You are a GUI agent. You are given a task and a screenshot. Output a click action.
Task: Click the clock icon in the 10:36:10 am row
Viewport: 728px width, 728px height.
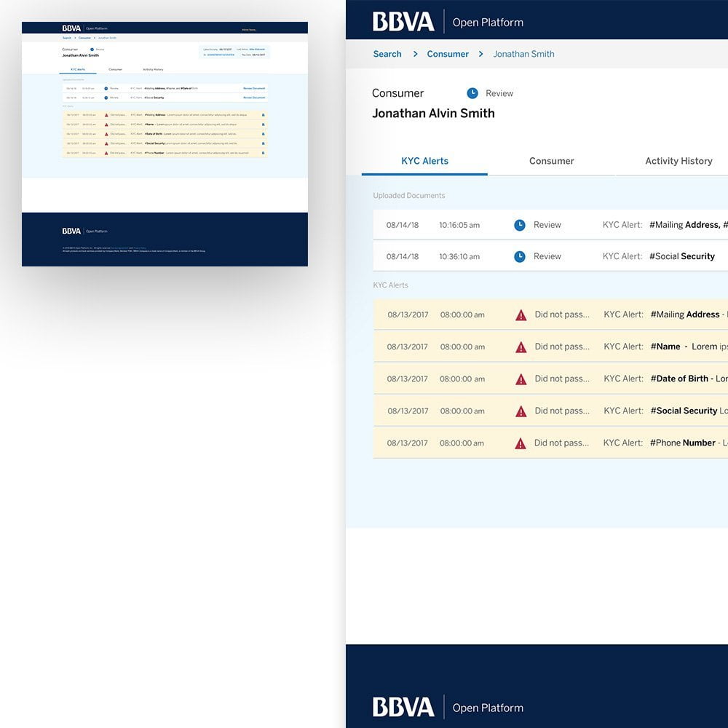click(520, 256)
